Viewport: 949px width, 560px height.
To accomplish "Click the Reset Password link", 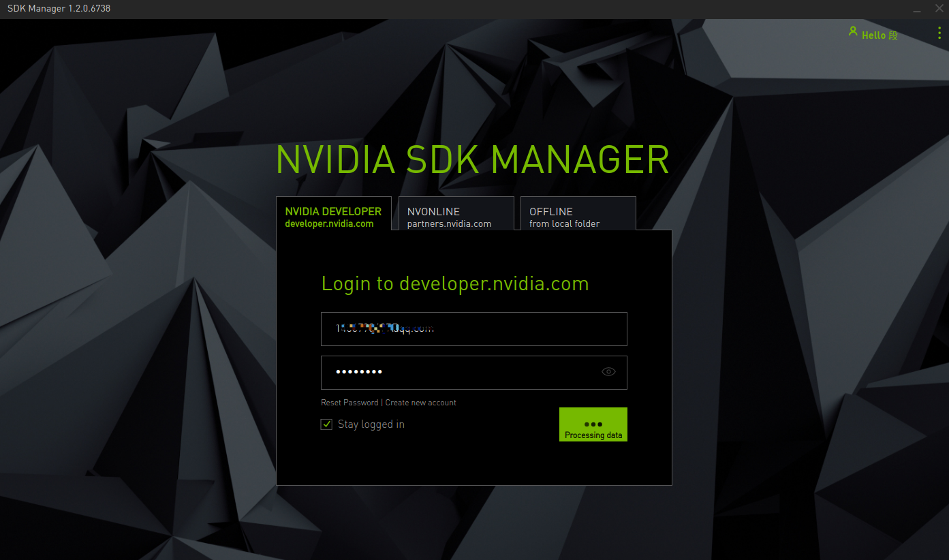I will point(349,402).
